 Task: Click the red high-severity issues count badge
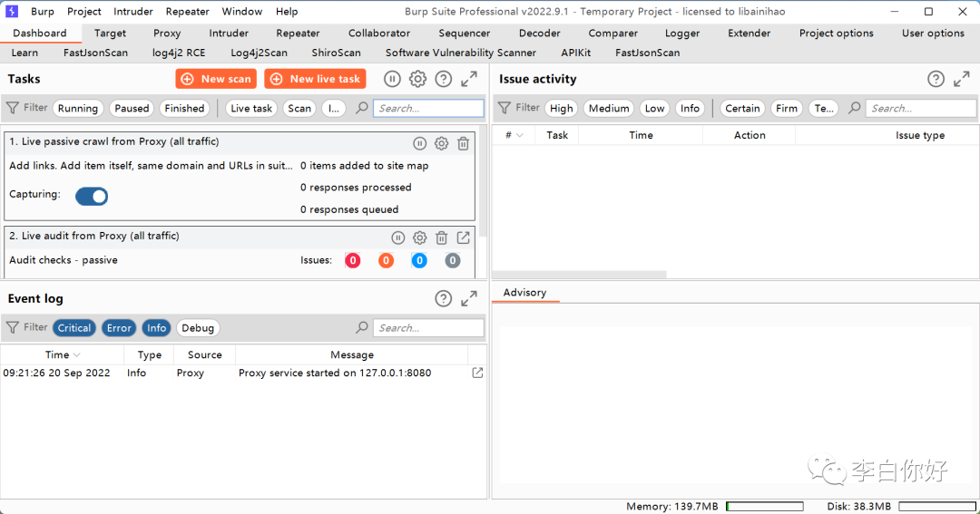click(352, 260)
